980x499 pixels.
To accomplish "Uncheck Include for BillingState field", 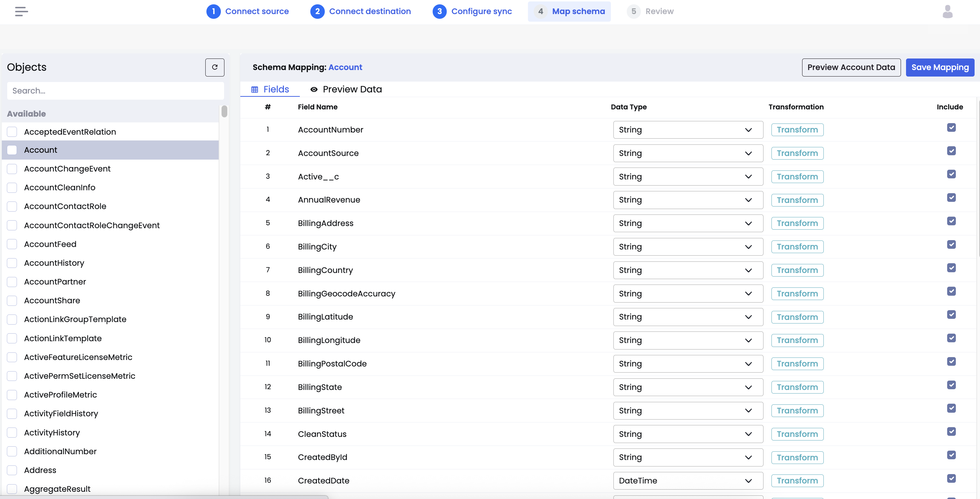I will coord(951,385).
